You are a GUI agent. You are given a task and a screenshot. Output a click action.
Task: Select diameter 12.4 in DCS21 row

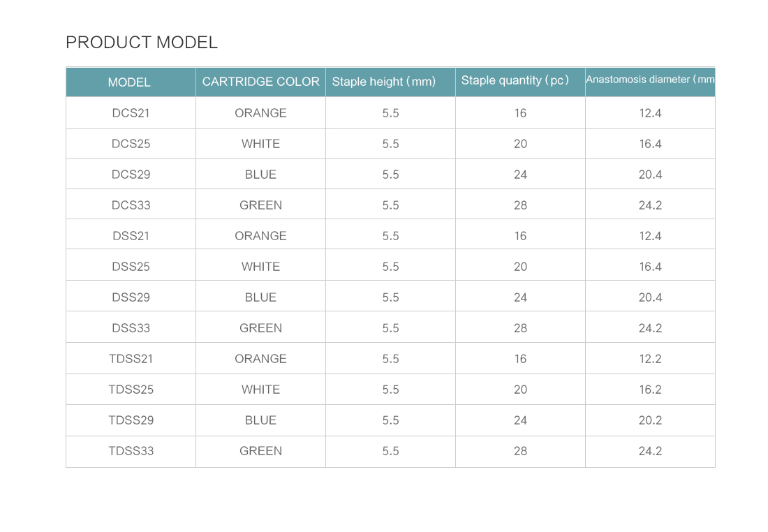click(650, 113)
